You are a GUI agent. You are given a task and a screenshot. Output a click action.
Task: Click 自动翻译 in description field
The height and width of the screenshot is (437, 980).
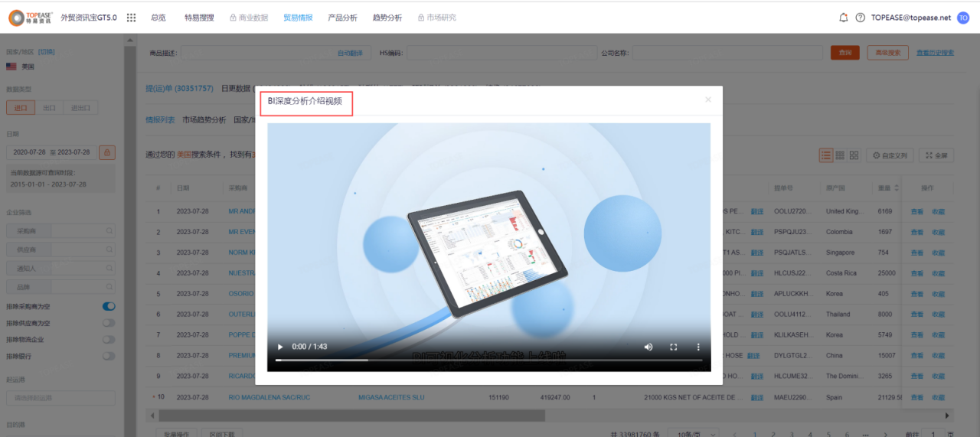[350, 53]
